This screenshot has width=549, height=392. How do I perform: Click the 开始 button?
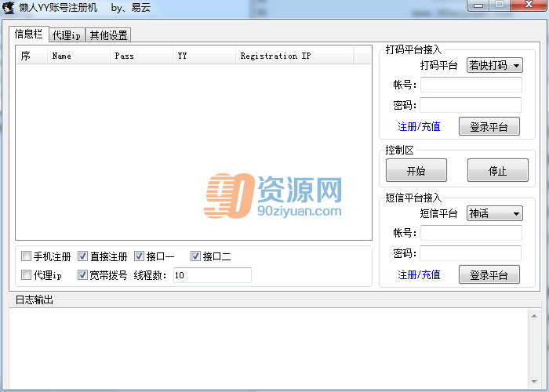tap(416, 170)
